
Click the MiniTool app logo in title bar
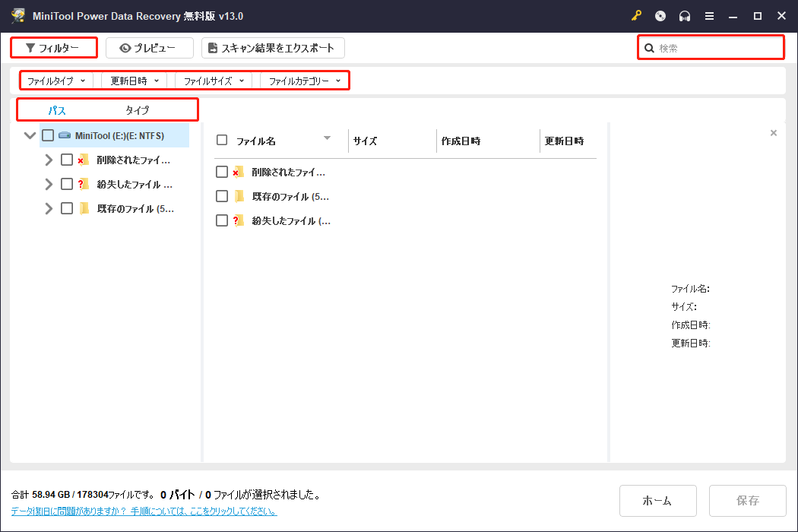[x=18, y=16]
